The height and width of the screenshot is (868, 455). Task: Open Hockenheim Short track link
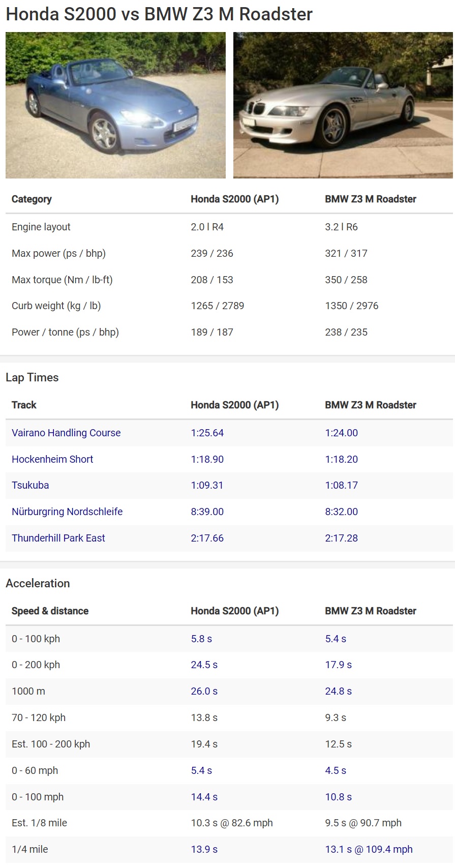coord(52,459)
